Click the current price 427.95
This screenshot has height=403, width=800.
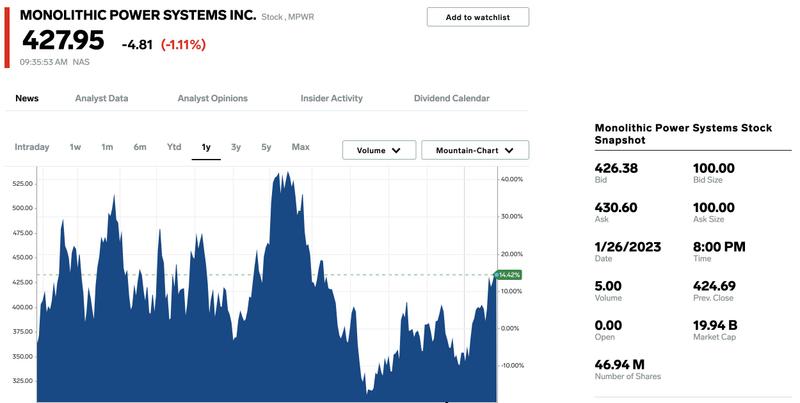[x=63, y=40]
